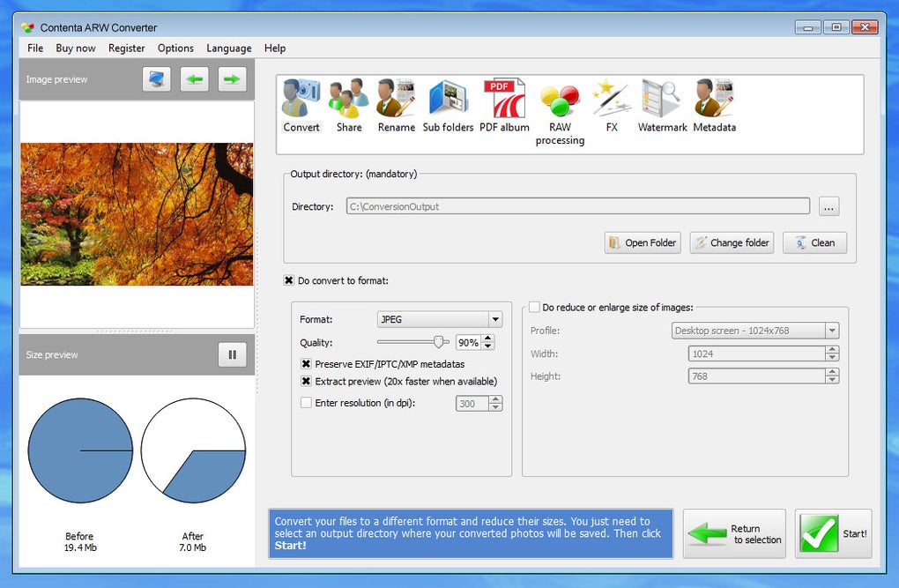Open the RAW processing tool
The image size is (899, 588).
pos(560,113)
